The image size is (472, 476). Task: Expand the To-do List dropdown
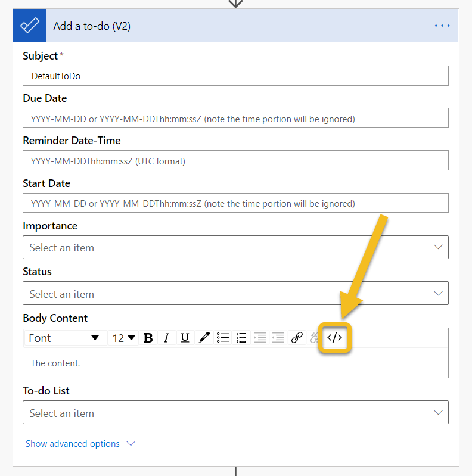235,413
